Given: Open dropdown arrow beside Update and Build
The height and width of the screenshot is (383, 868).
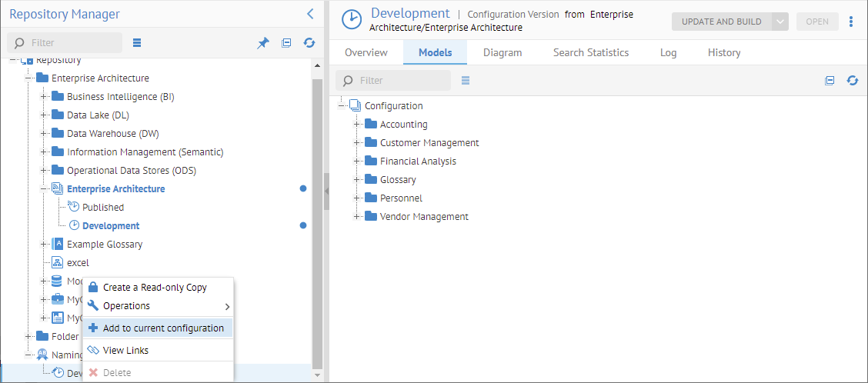Looking at the screenshot, I should (781, 22).
